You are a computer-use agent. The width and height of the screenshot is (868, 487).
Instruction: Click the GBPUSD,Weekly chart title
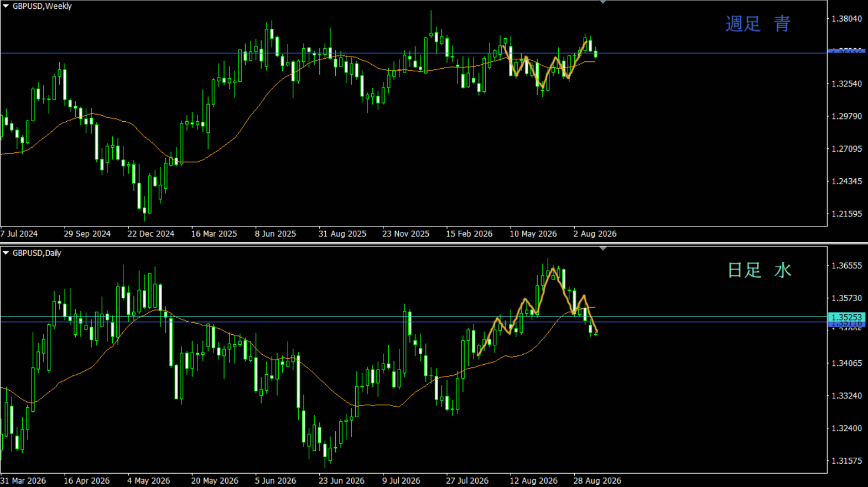coord(42,6)
